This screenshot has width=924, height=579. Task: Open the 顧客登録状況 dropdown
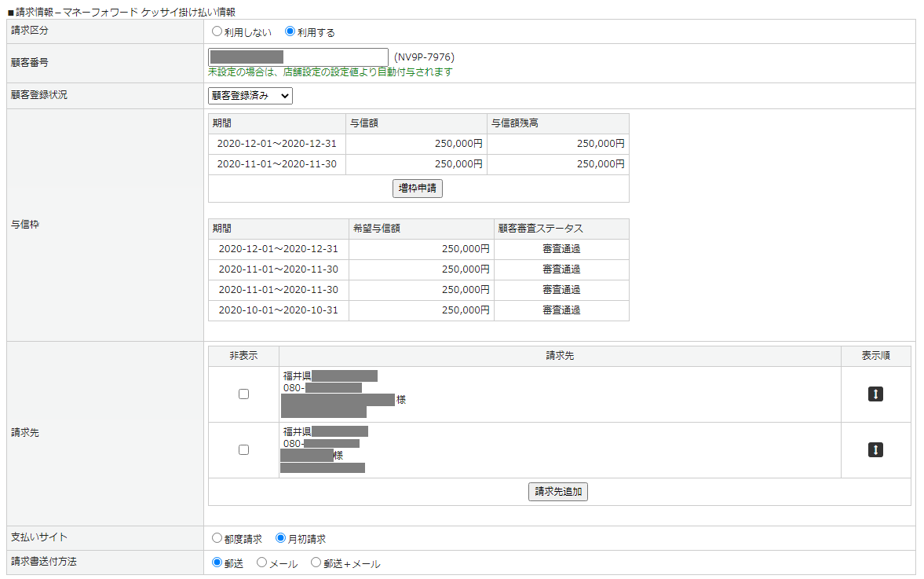(x=250, y=96)
